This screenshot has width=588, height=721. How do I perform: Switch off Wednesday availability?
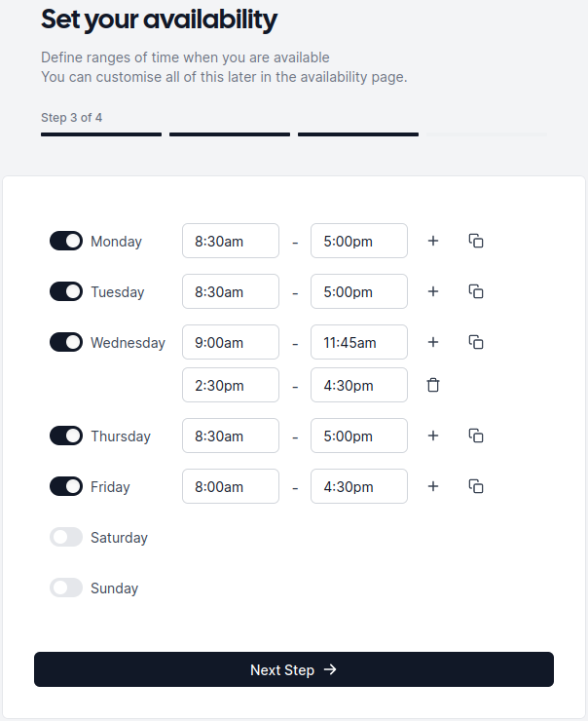pyautogui.click(x=66, y=342)
